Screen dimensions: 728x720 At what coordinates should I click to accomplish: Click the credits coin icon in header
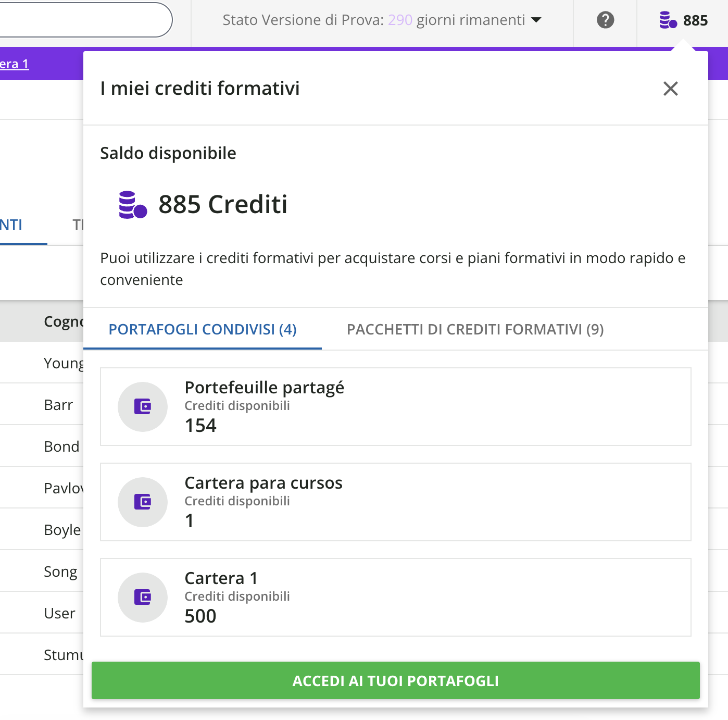668,20
